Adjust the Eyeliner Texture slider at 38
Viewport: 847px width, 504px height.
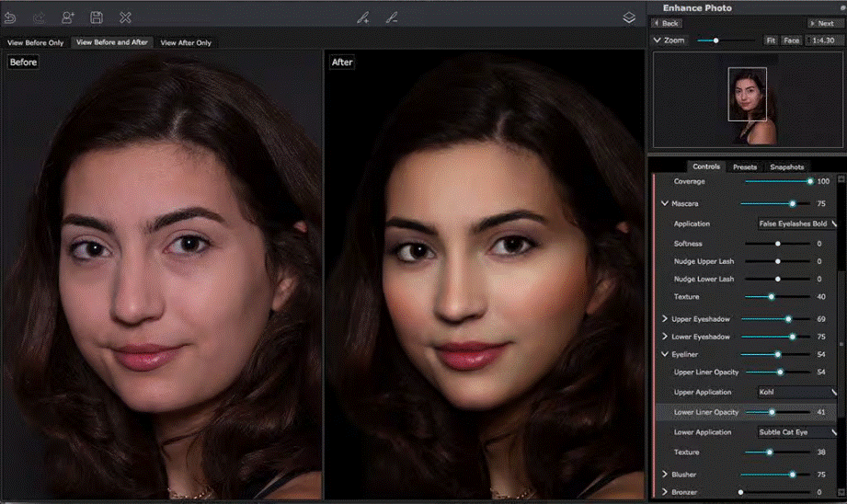click(x=778, y=452)
